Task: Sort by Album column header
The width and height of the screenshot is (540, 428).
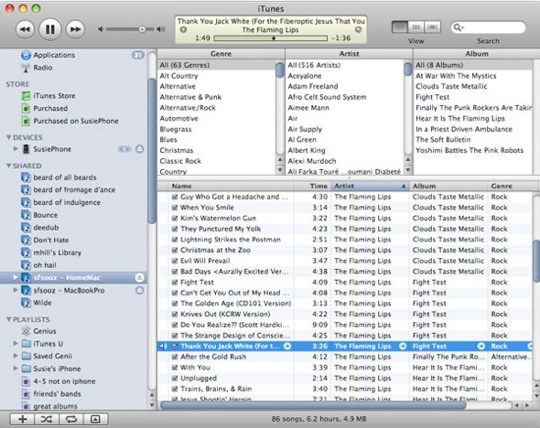Action: (448, 186)
